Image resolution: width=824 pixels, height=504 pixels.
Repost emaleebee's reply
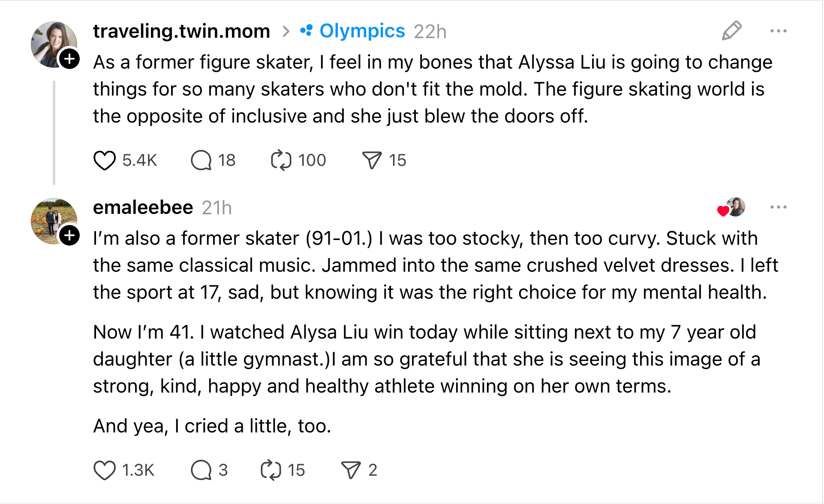click(x=271, y=470)
